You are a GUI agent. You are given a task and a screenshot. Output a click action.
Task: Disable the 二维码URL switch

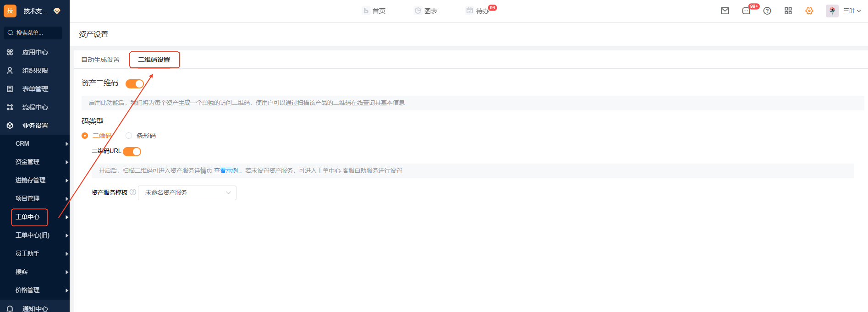132,152
